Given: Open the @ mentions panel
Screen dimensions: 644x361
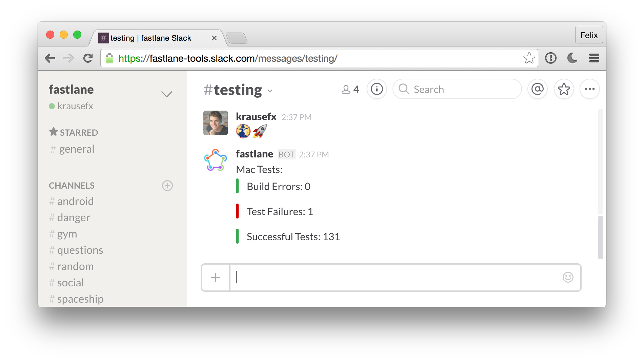Looking at the screenshot, I should pos(537,89).
